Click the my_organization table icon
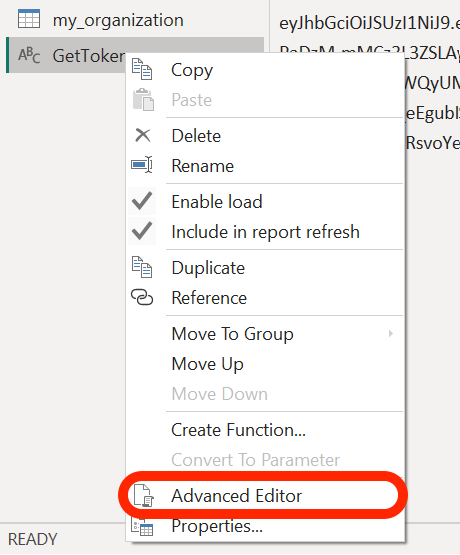Screen dimensions: 460x555 29,19
